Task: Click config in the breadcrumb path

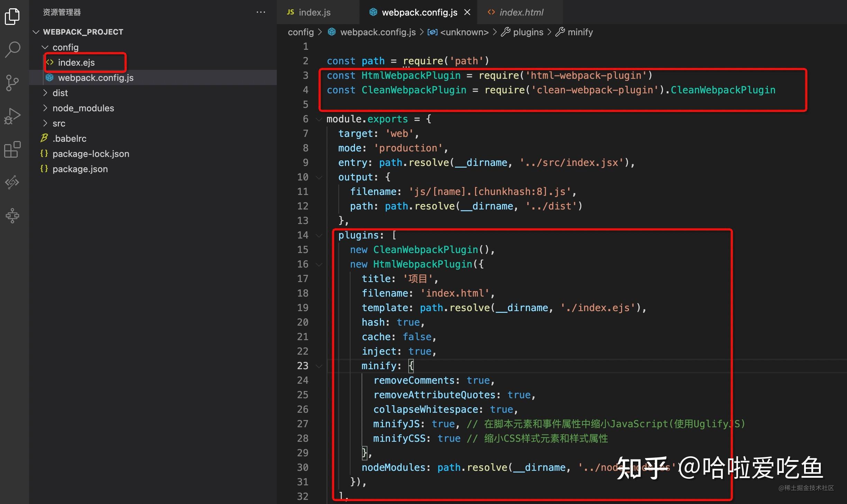Action: click(300, 32)
